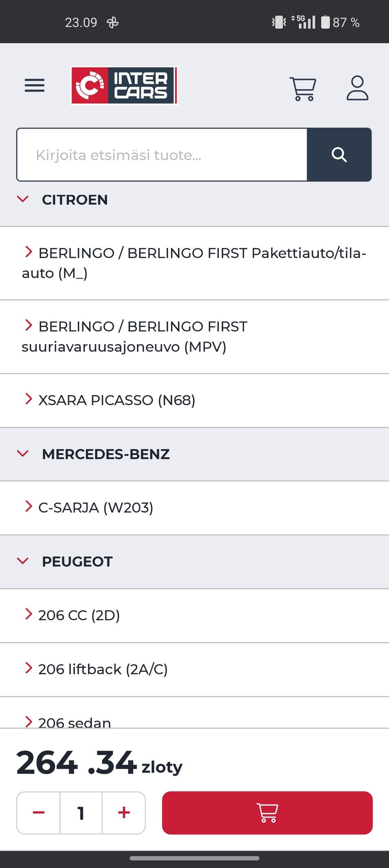Viewport: 389px width, 868px height.
Task: Open the hamburger menu
Action: tap(34, 85)
